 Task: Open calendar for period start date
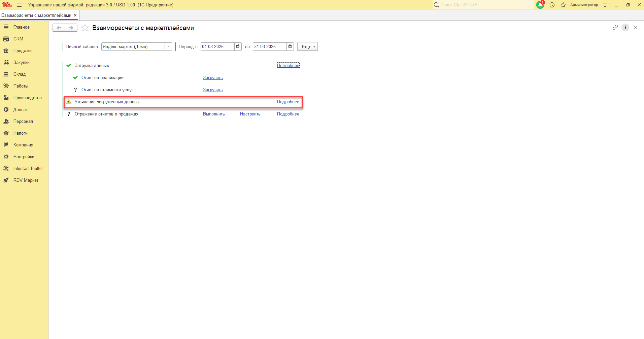(x=238, y=46)
